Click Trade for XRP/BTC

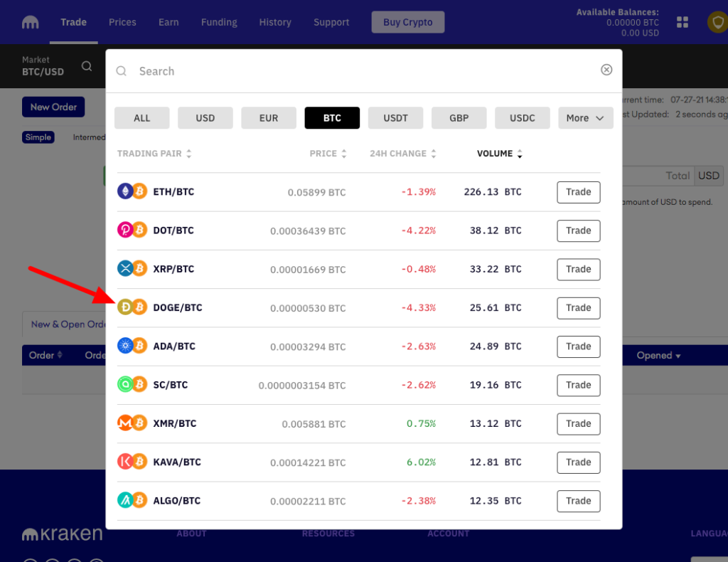pos(579,269)
